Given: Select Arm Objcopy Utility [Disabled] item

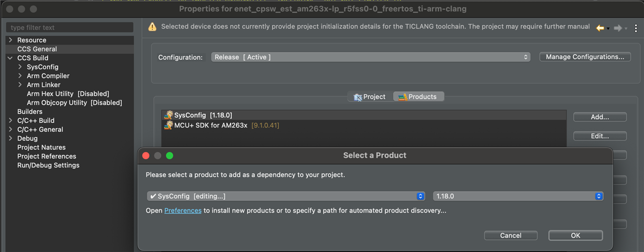Looking at the screenshot, I should pyautogui.click(x=74, y=102).
